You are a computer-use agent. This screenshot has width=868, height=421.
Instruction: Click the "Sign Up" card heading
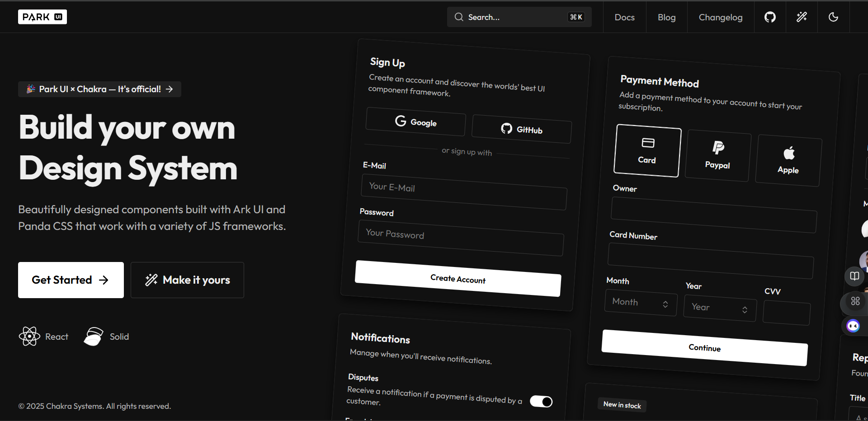pos(387,62)
